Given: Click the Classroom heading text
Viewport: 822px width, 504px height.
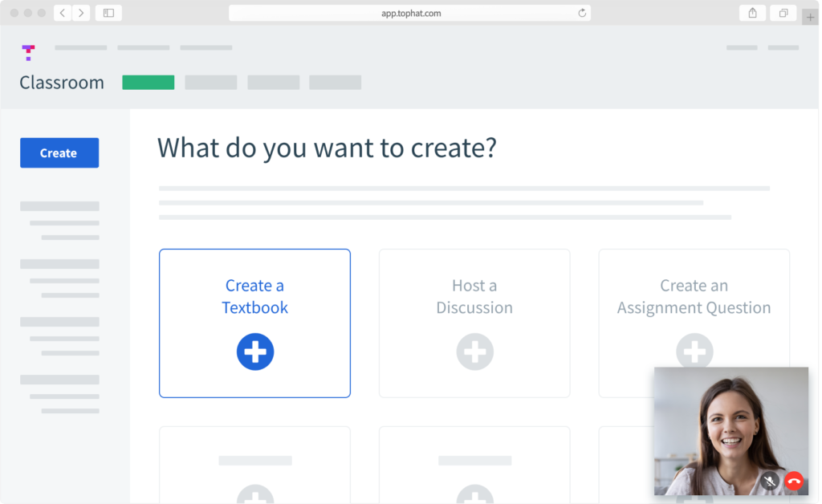Looking at the screenshot, I should 62,82.
